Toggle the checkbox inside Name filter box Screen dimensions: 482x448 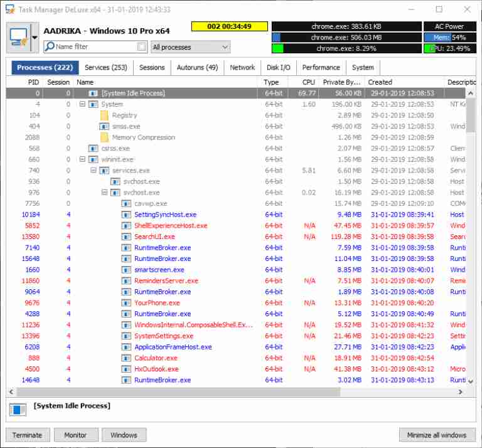point(141,46)
